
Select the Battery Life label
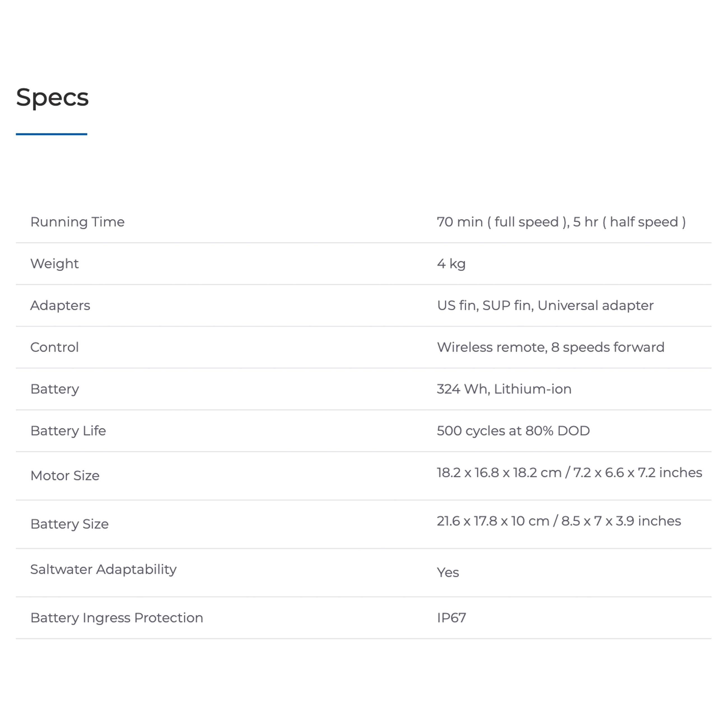[x=68, y=431]
